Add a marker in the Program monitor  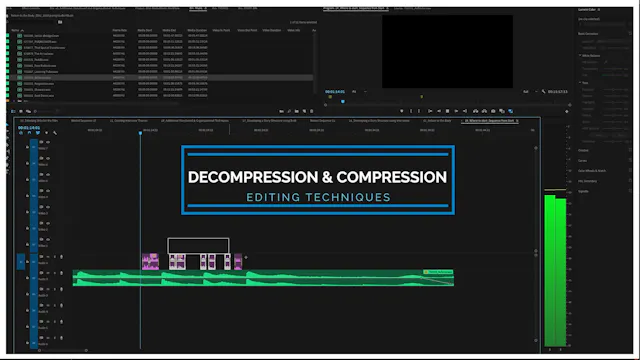(x=402, y=111)
